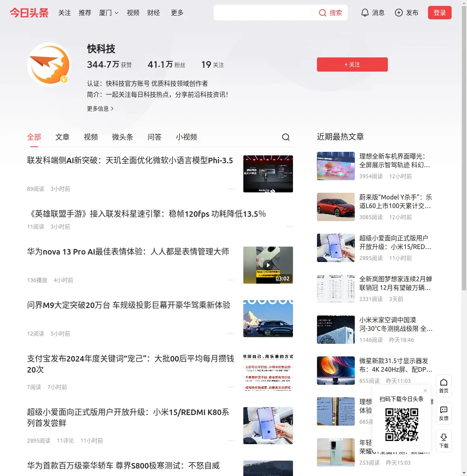Open the 财经 nav item
The width and height of the screenshot is (467, 476).
(x=154, y=13)
